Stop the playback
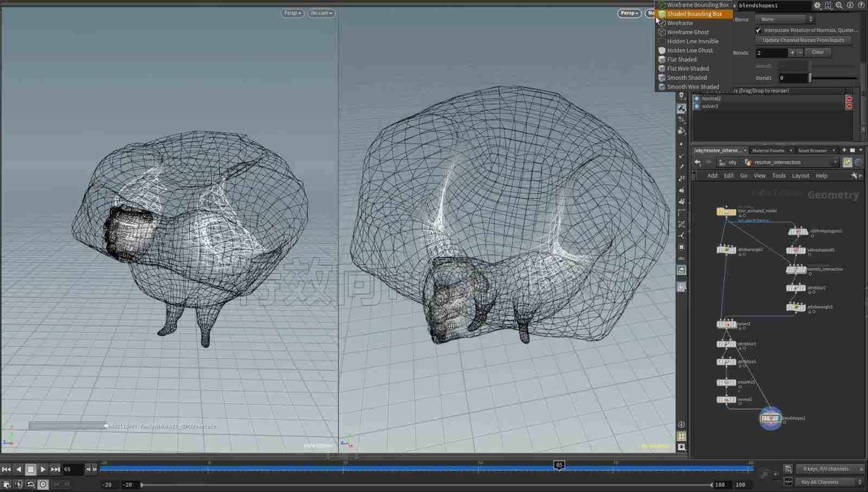Screen dimensions: 868x492 click(x=31, y=469)
